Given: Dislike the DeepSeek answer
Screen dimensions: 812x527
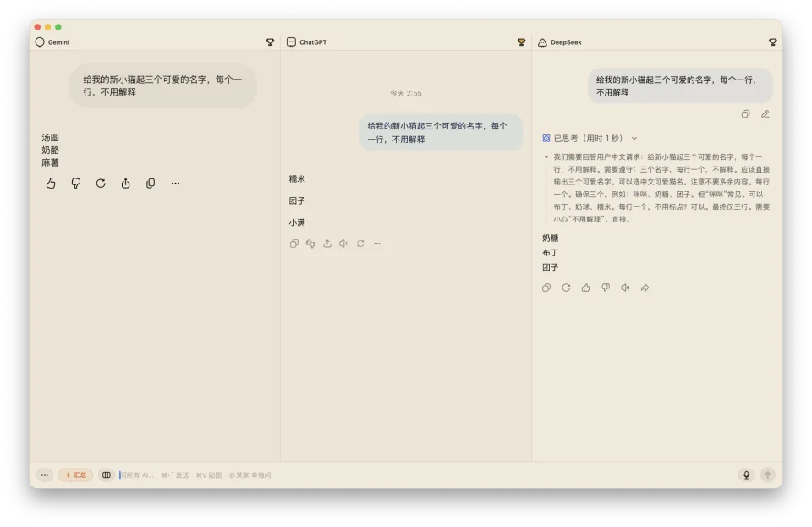Looking at the screenshot, I should 606,288.
